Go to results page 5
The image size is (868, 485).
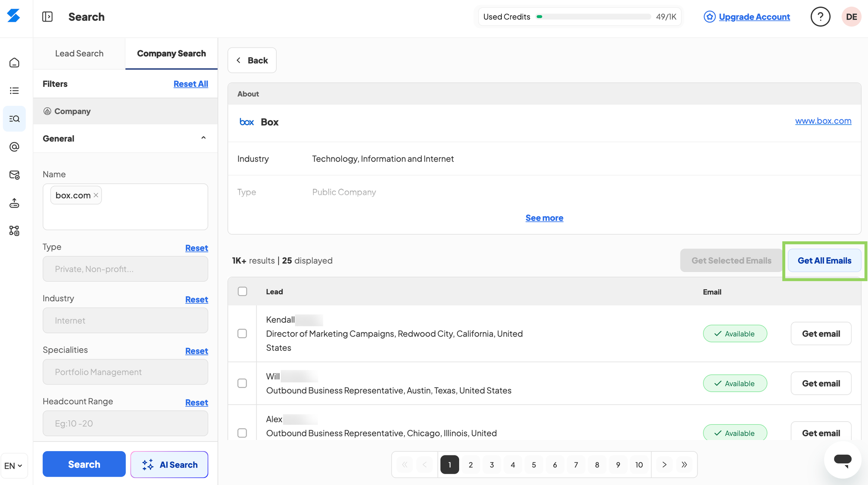534,465
